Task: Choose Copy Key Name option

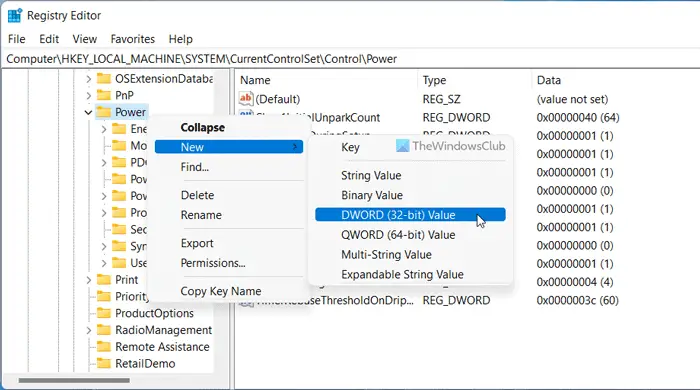Action: click(x=221, y=291)
